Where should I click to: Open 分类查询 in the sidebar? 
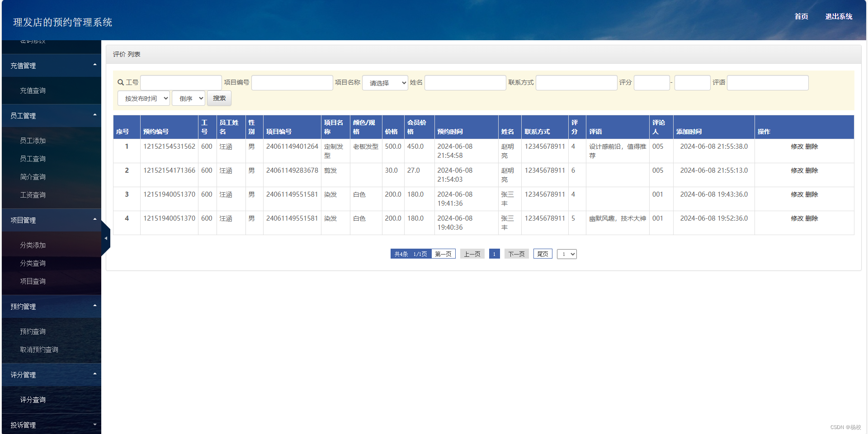coord(33,263)
